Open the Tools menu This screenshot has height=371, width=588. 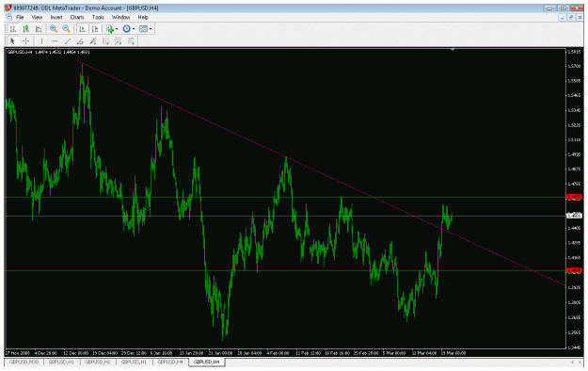tap(98, 17)
